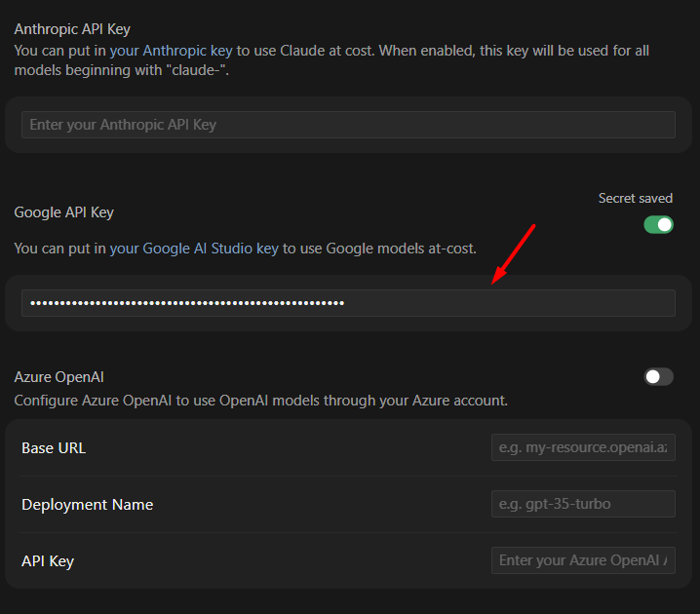The height and width of the screenshot is (614, 700).
Task: Focus the Deployment Name field
Action: [583, 504]
